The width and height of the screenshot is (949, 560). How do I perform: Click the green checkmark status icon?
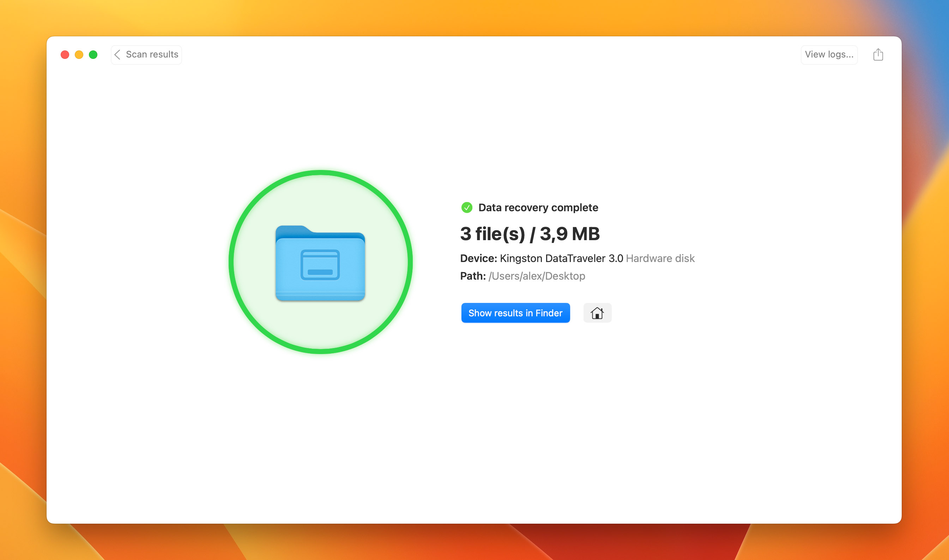coord(467,208)
